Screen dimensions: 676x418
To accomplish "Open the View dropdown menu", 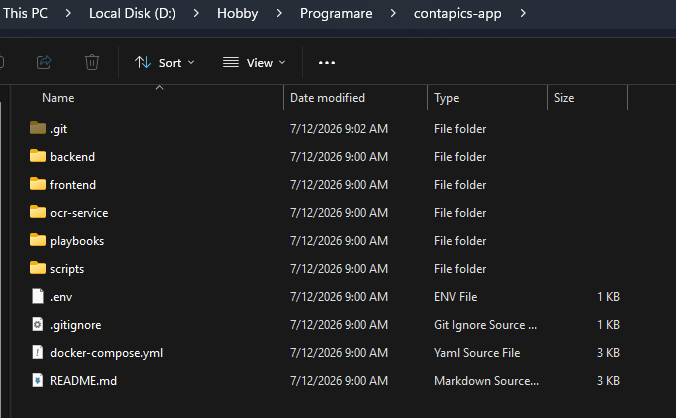I will tap(254, 63).
